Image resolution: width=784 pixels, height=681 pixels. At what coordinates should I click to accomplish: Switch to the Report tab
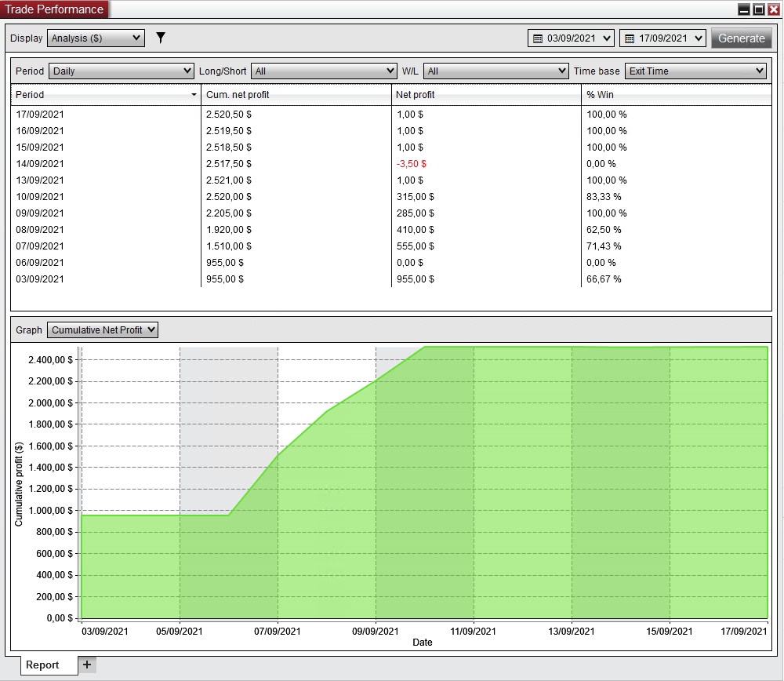point(42,665)
